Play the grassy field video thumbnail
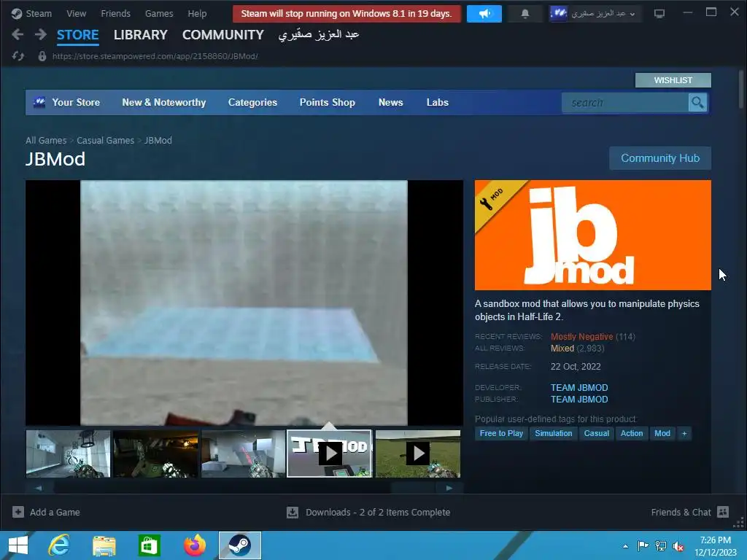The height and width of the screenshot is (560, 747). click(x=418, y=454)
